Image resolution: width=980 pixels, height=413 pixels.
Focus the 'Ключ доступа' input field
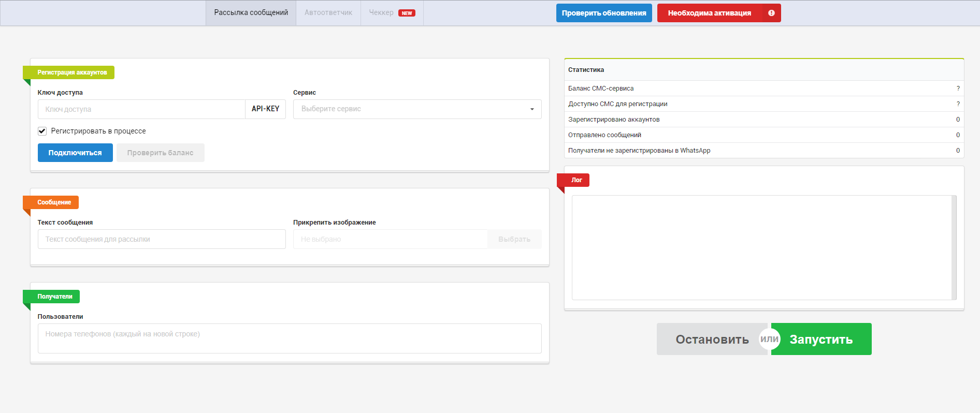pos(141,109)
